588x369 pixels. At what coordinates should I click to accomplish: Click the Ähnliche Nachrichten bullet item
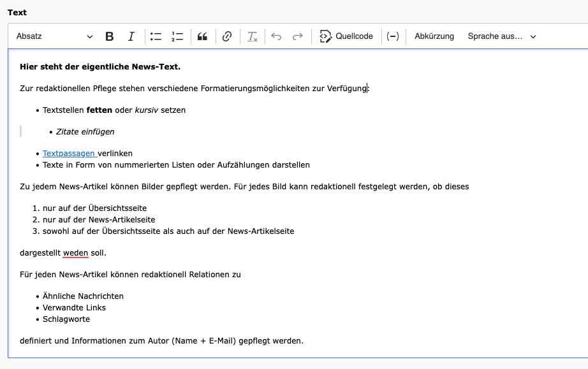coord(83,296)
